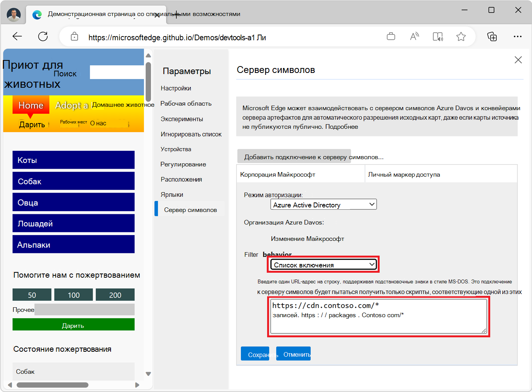Open the user profile avatar
Screen dimensions: 532x392
tap(14, 14)
